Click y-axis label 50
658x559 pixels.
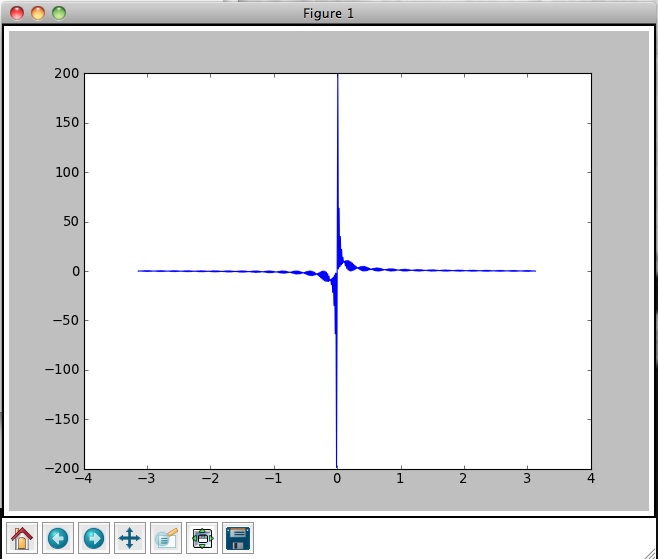[71, 222]
